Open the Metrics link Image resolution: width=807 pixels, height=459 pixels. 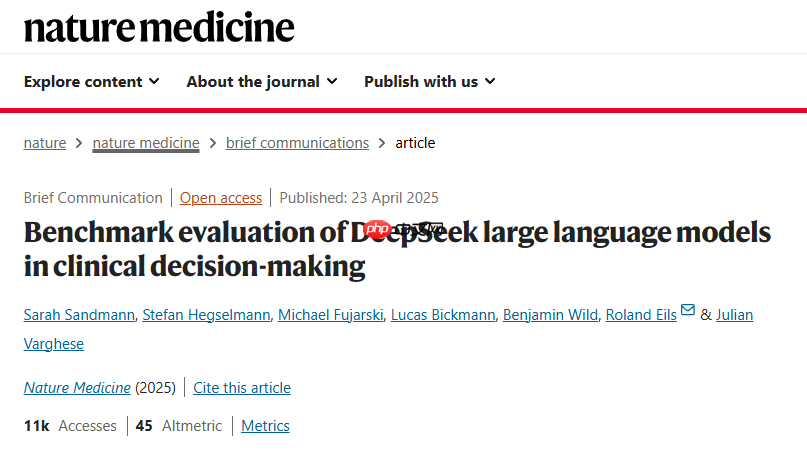coord(265,426)
